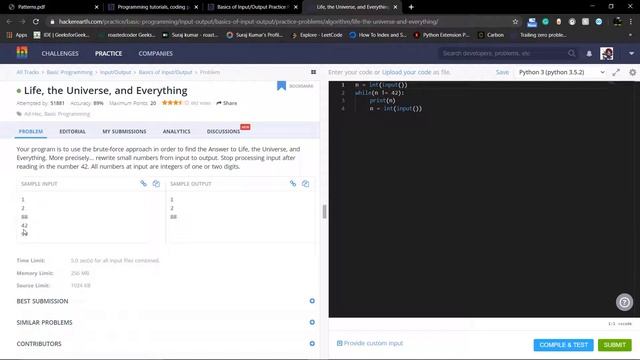
Task: Open the user profile avatar
Action: coord(607,53)
